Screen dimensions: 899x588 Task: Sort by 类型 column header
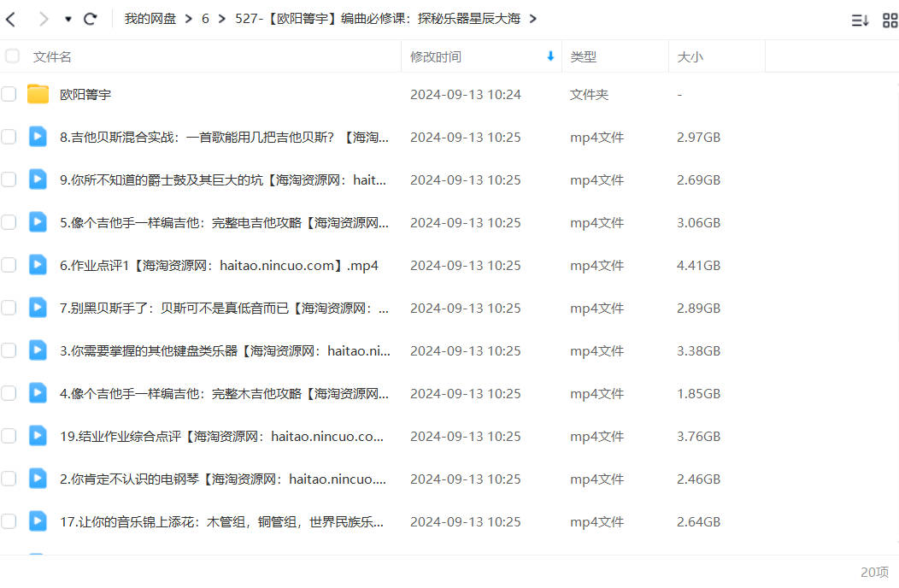584,56
